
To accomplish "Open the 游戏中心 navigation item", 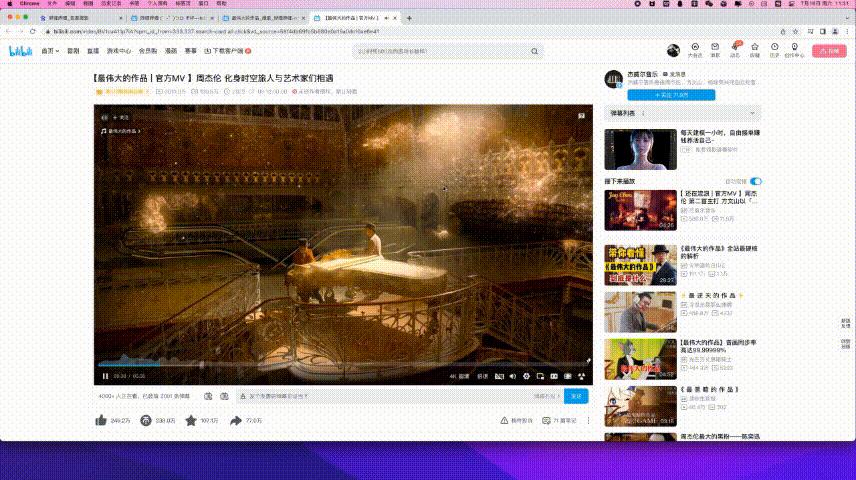I will [119, 50].
